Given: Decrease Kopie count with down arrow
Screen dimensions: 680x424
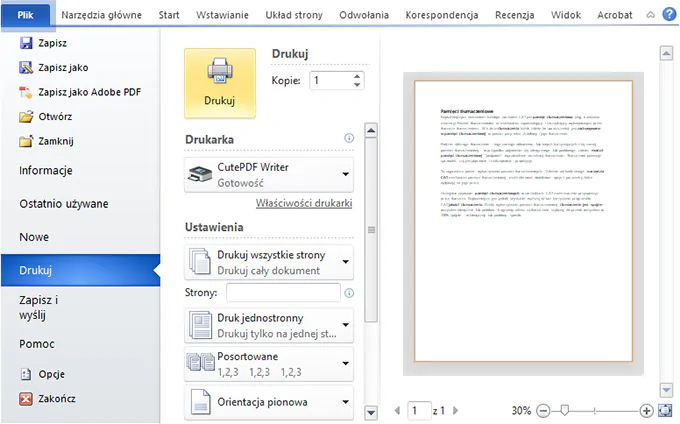Looking at the screenshot, I should click(x=357, y=85).
